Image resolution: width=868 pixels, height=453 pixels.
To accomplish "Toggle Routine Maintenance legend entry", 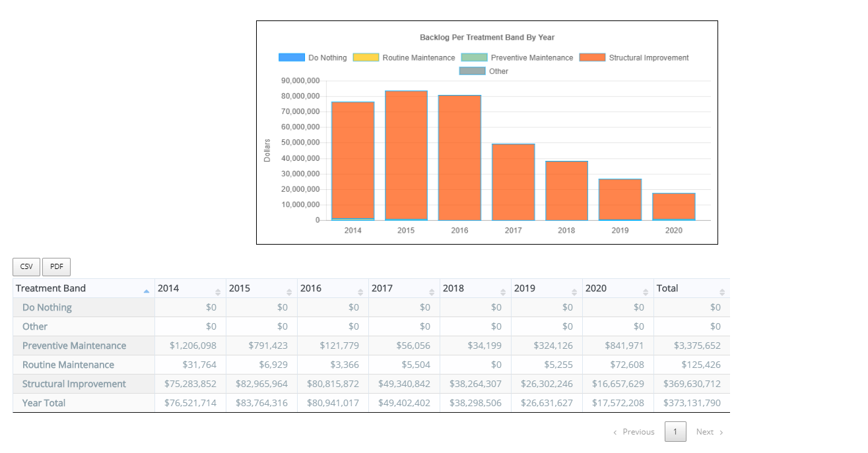I will [404, 58].
